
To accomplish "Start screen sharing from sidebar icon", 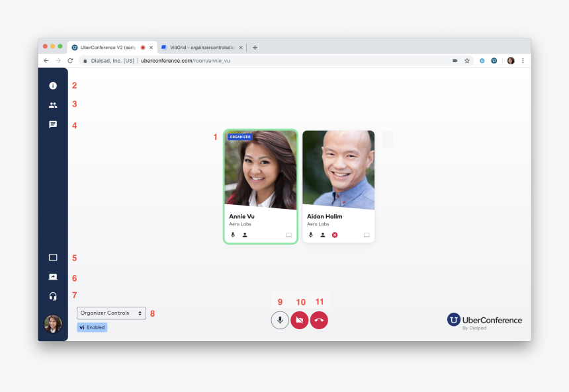I will pos(53,277).
